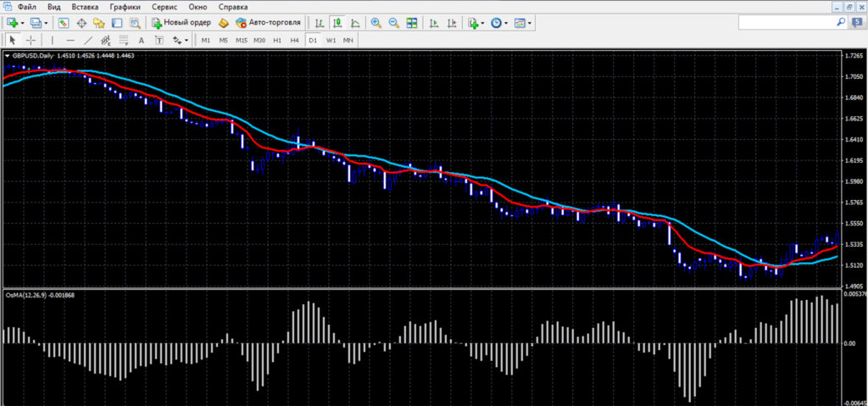Switch to M15 timeframe
The image size is (868, 406).
click(x=242, y=41)
